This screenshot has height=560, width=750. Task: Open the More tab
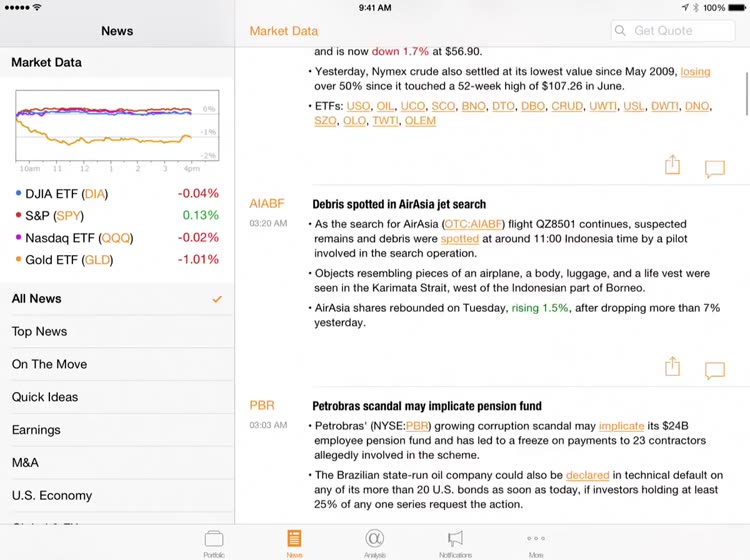(x=536, y=544)
